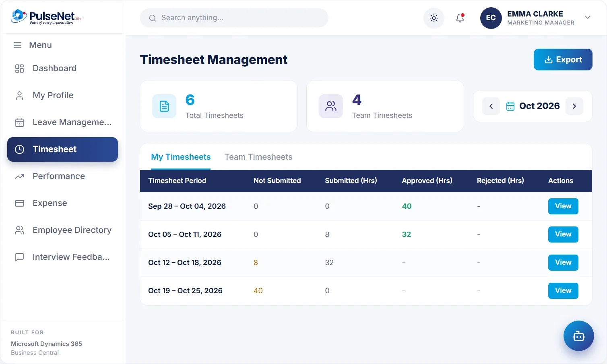Open notifications bell
The image size is (607, 364).
point(460,18)
